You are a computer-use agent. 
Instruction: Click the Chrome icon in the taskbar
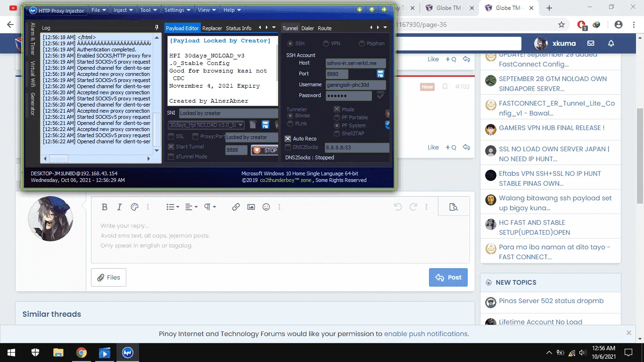82,352
